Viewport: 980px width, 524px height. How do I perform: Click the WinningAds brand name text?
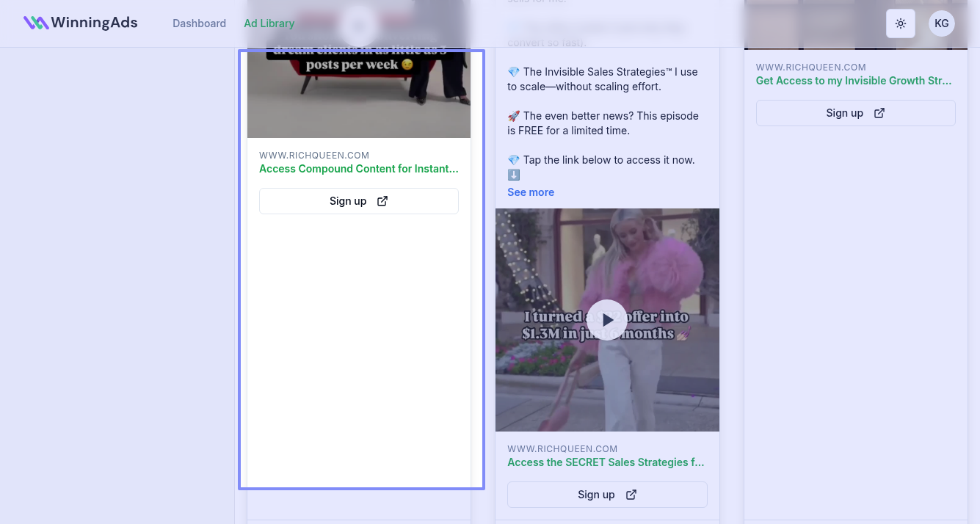[94, 23]
